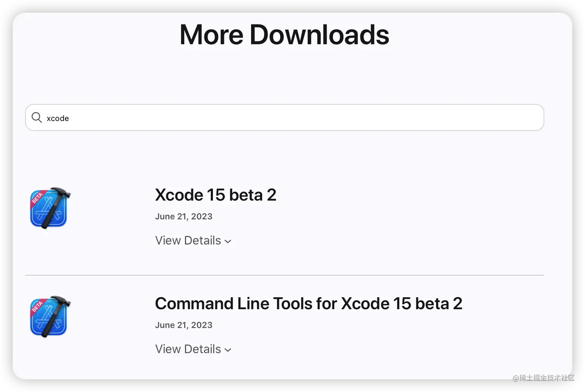Screen dimensions: 585x392
Task: Click the blue Xcode thumbnail beside June 21 date
Action: [50, 208]
